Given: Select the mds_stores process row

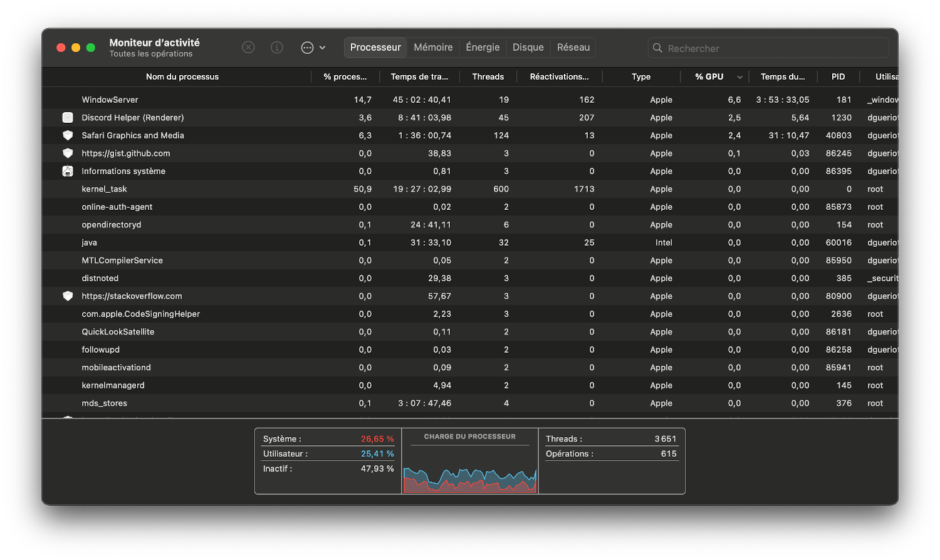Looking at the screenshot, I should click(470, 403).
